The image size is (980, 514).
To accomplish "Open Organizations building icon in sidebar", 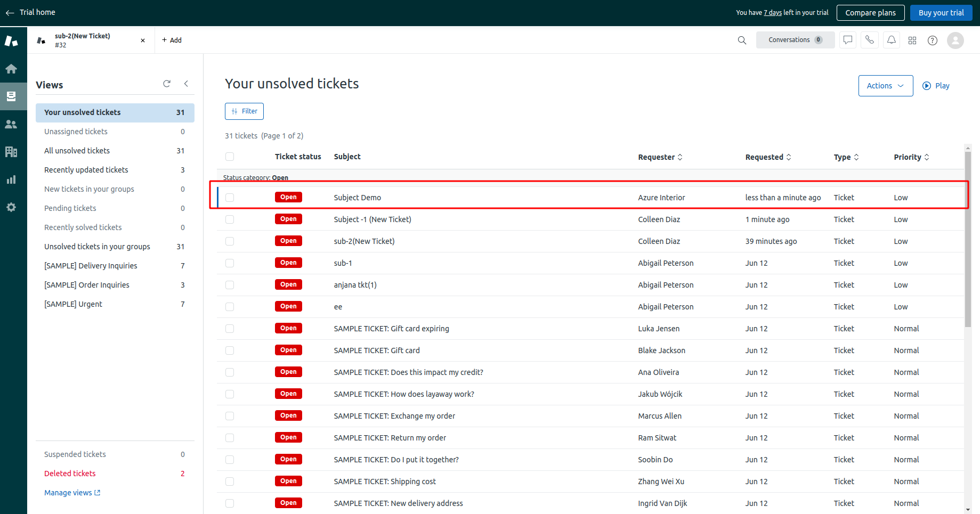I will (x=11, y=152).
